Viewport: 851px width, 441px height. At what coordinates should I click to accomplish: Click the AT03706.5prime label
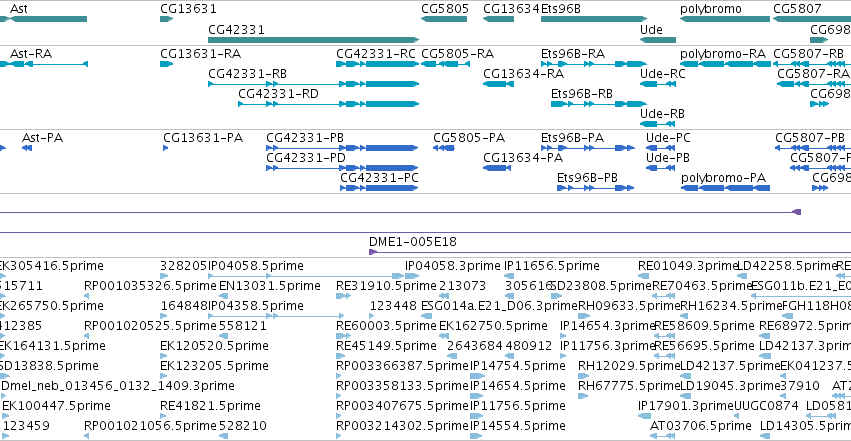coord(701,426)
